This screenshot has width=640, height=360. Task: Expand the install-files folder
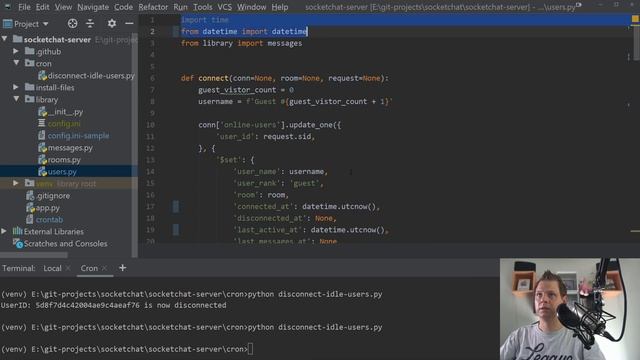pos(16,87)
